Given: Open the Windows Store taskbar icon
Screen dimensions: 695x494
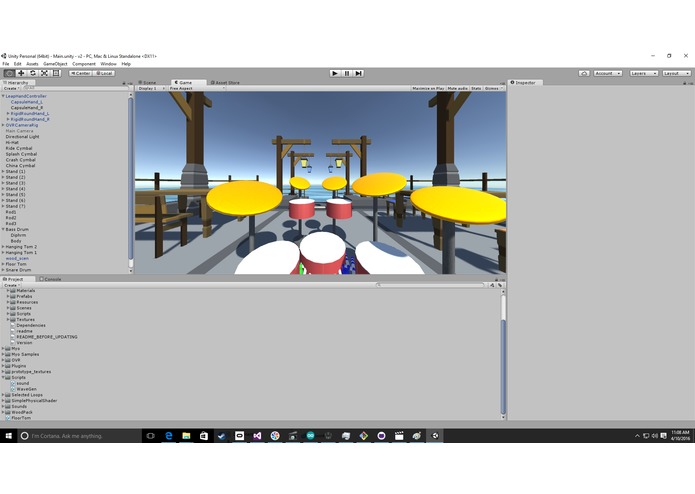Looking at the screenshot, I should [x=204, y=436].
